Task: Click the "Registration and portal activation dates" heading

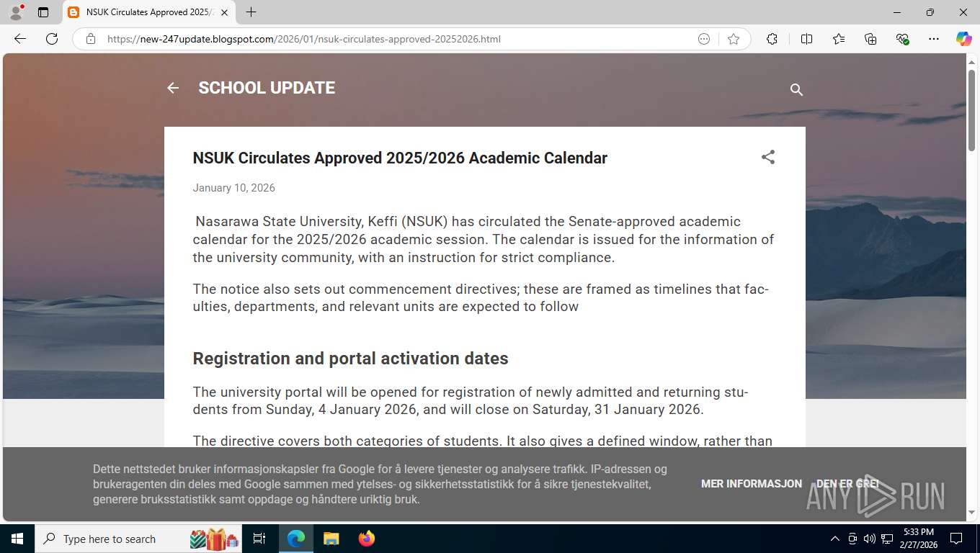Action: (350, 359)
